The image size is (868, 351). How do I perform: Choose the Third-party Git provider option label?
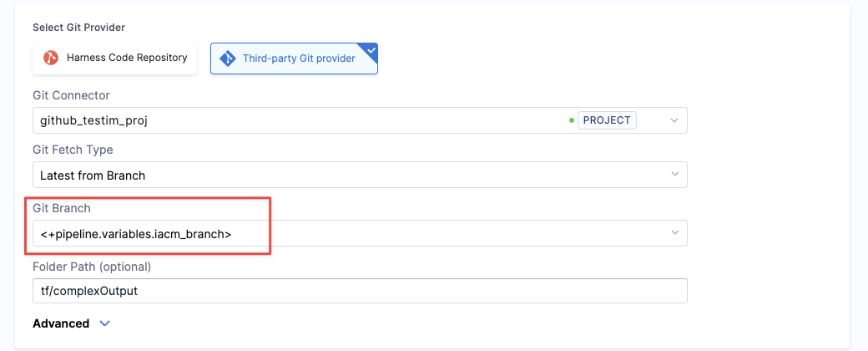tap(299, 58)
